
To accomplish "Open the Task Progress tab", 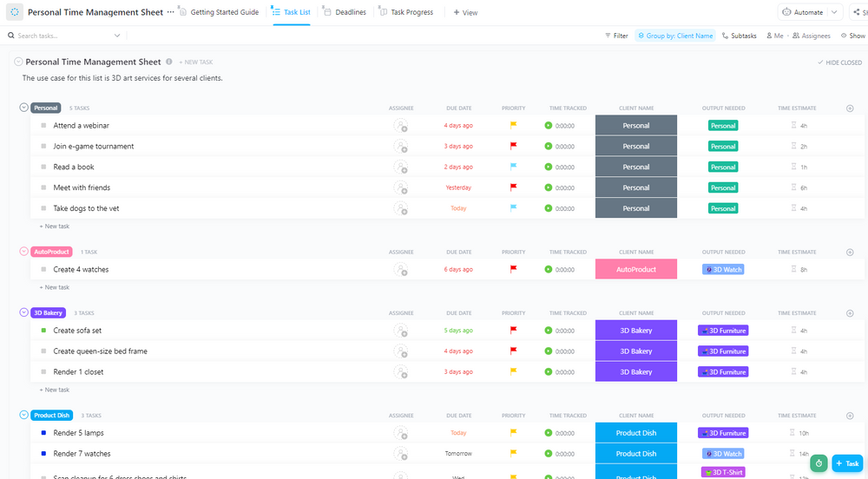I will coord(406,12).
